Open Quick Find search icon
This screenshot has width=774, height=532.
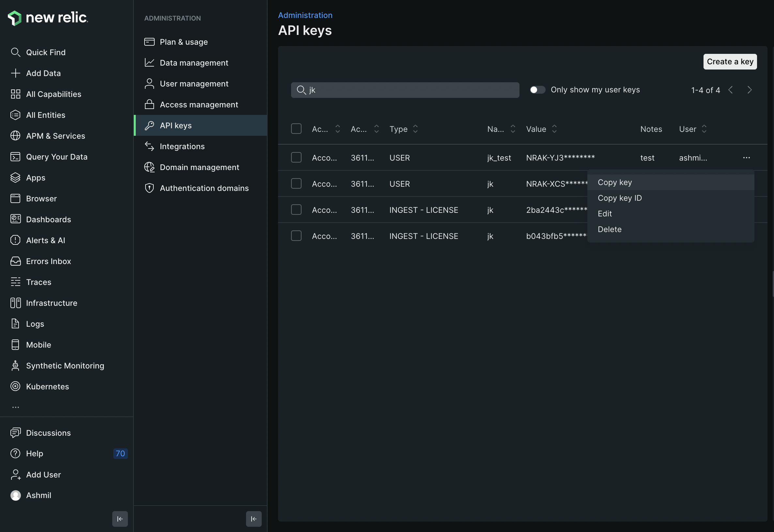15,52
